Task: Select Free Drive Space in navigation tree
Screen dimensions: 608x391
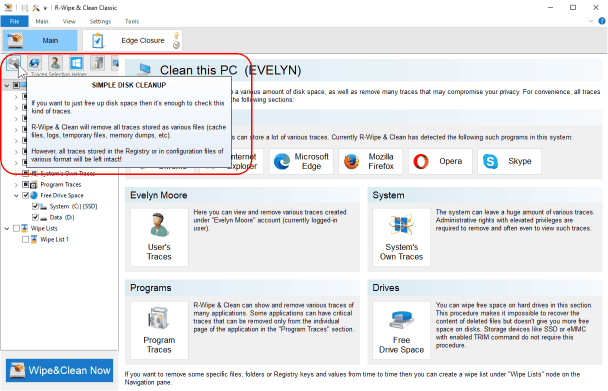Action: point(62,196)
